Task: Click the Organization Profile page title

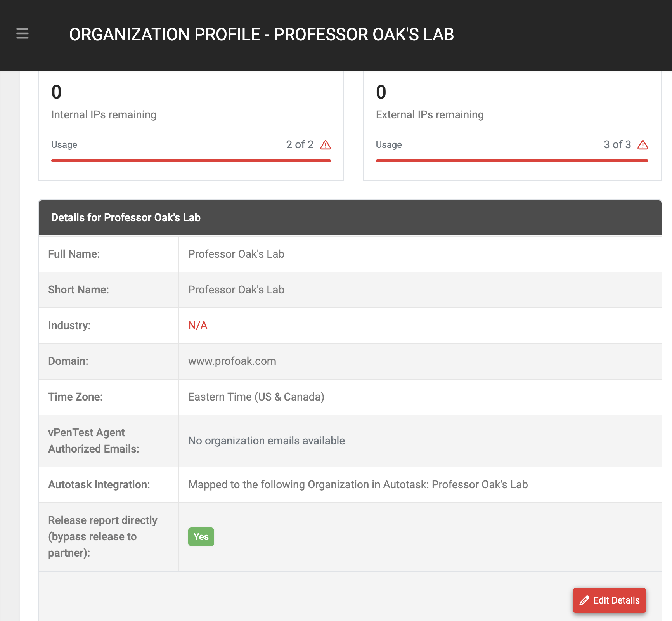Action: click(x=262, y=35)
